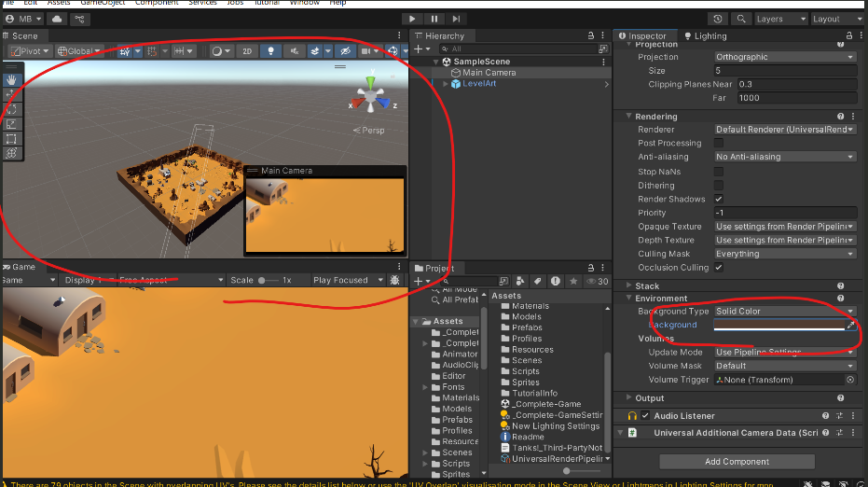Select Main Camera in Hierarchy
Image resolution: width=868 pixels, height=487 pixels.
coord(489,73)
